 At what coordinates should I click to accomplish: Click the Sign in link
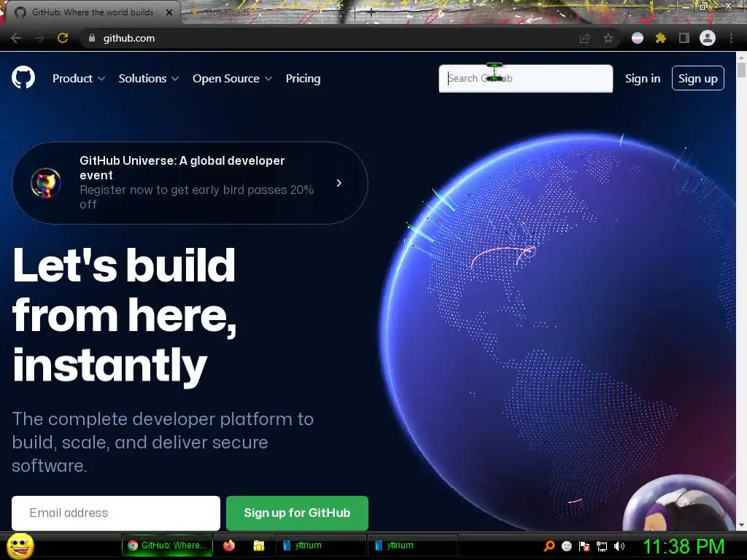(x=643, y=79)
